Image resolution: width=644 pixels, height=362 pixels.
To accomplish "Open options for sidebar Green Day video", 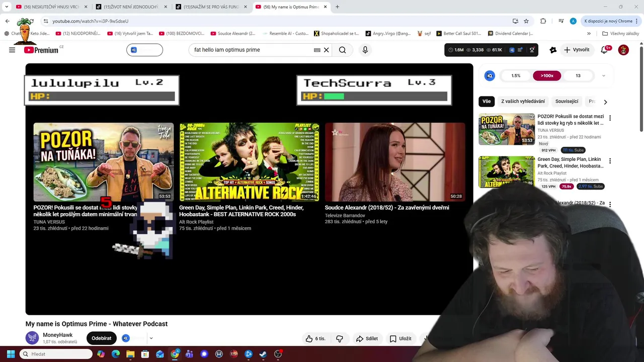I will pyautogui.click(x=610, y=161).
